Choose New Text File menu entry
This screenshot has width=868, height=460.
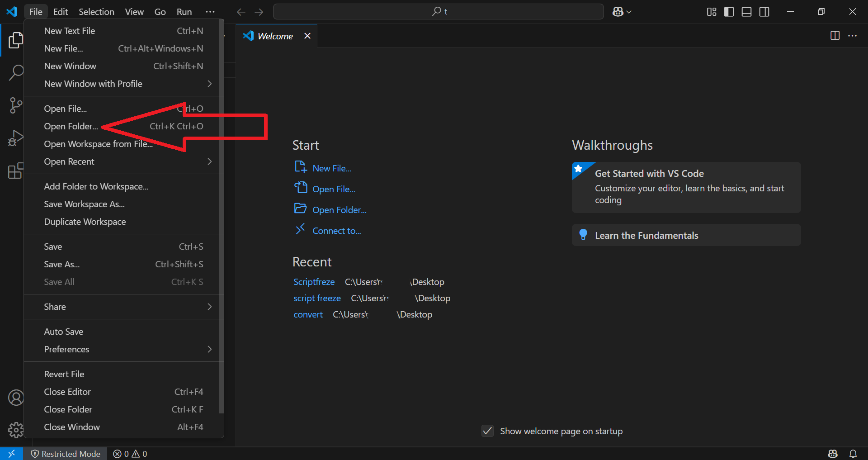click(x=123, y=31)
